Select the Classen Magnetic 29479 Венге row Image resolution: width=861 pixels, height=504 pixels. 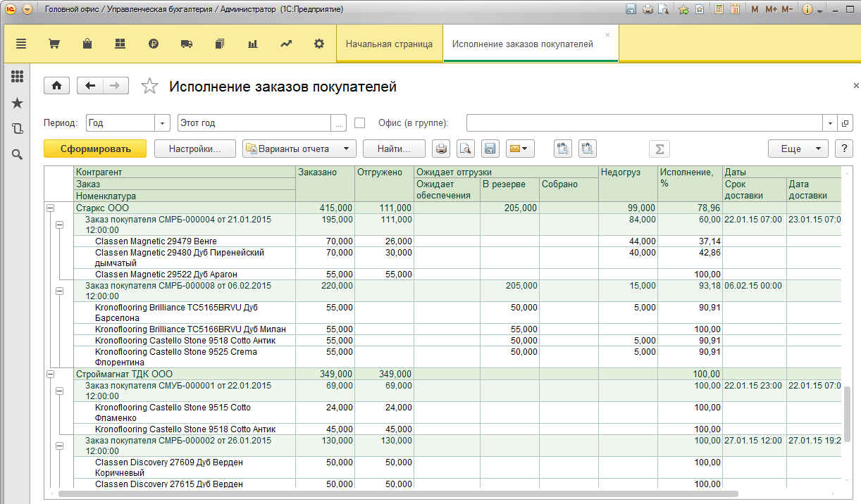pyautogui.click(x=457, y=241)
